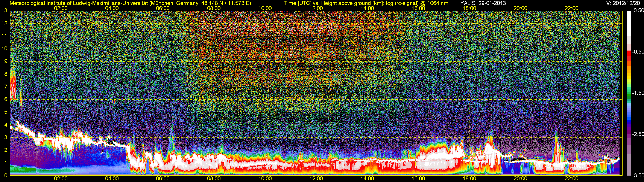Click the '18:00' label on the top time axis

tap(469, 8)
